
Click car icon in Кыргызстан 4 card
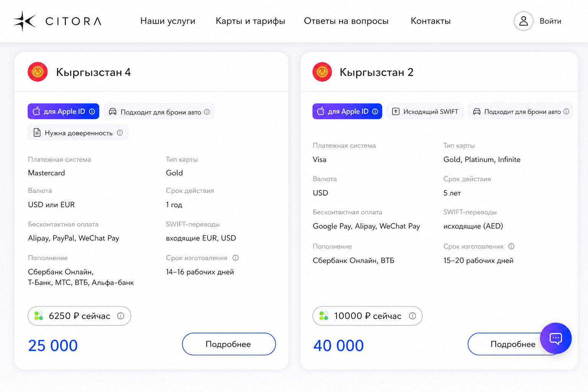tap(113, 112)
